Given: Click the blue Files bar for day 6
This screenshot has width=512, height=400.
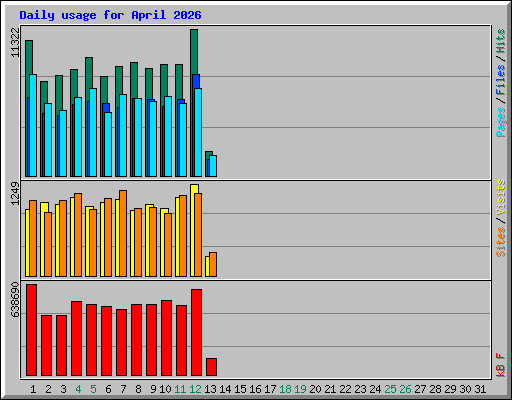Looking at the screenshot, I should click(x=107, y=108).
